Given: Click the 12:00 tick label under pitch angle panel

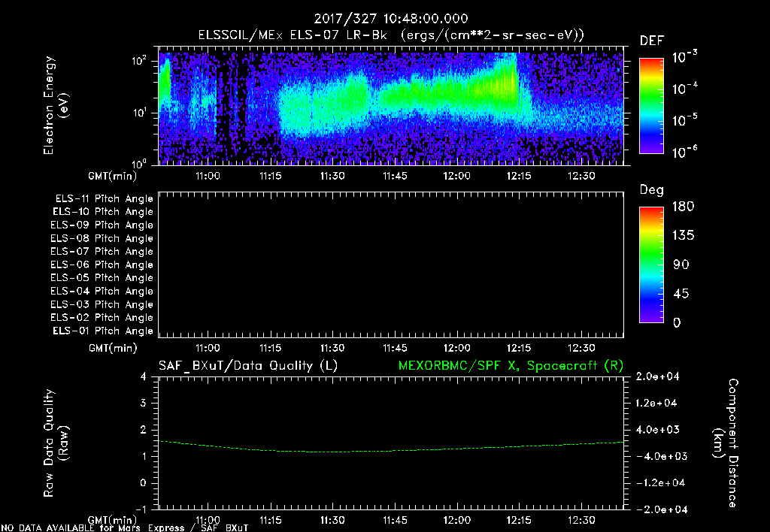Looking at the screenshot, I should (x=456, y=348).
